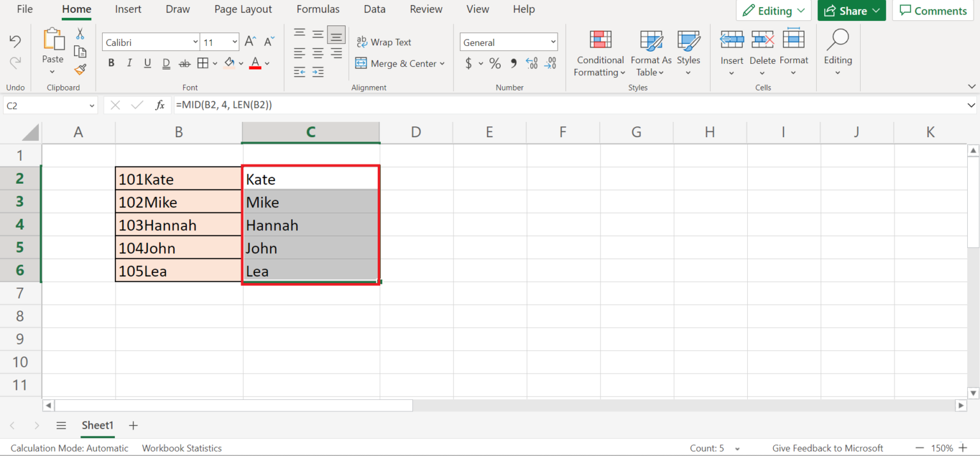Click the Share button
The width and height of the screenshot is (980, 456).
click(851, 10)
